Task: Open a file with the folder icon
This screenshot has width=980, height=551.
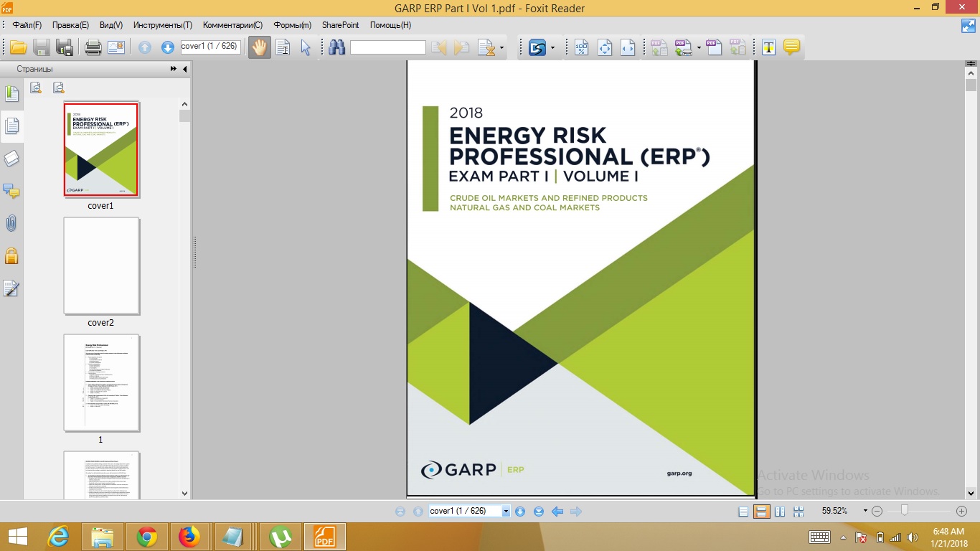Action: (18, 48)
